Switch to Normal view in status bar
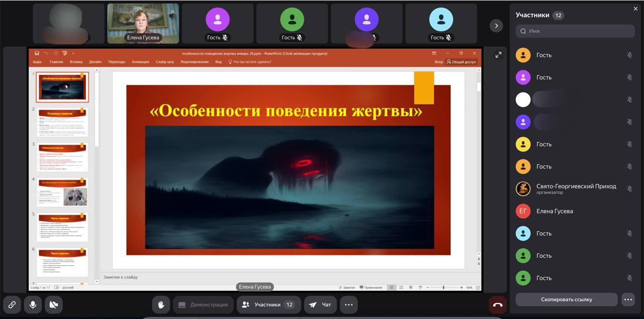This screenshot has width=644, height=319. tap(391, 287)
